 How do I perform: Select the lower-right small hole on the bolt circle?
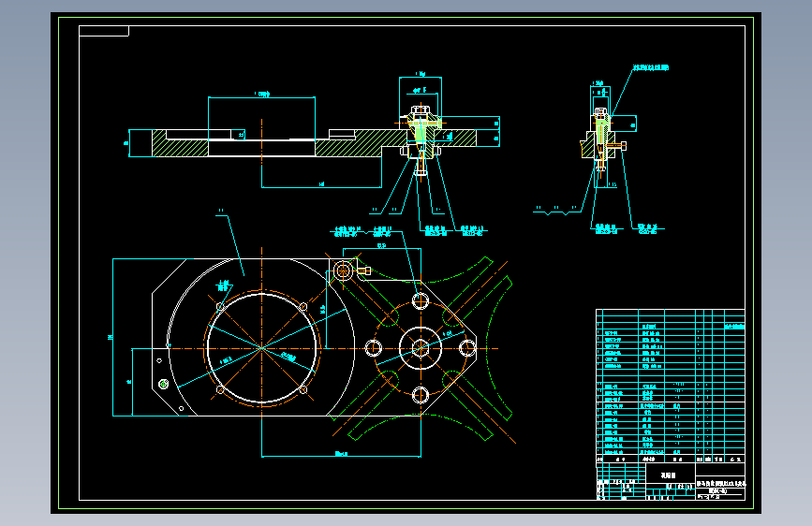(303, 390)
